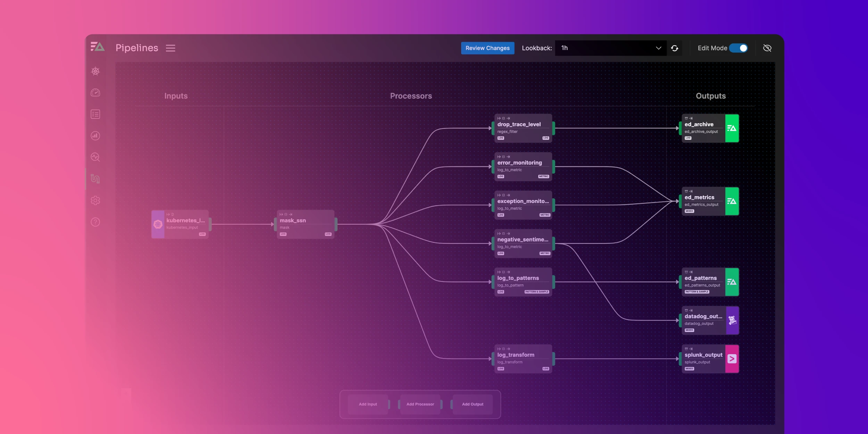Click the Edge Delta logo top left
The height and width of the screenshot is (434, 868).
point(98,47)
